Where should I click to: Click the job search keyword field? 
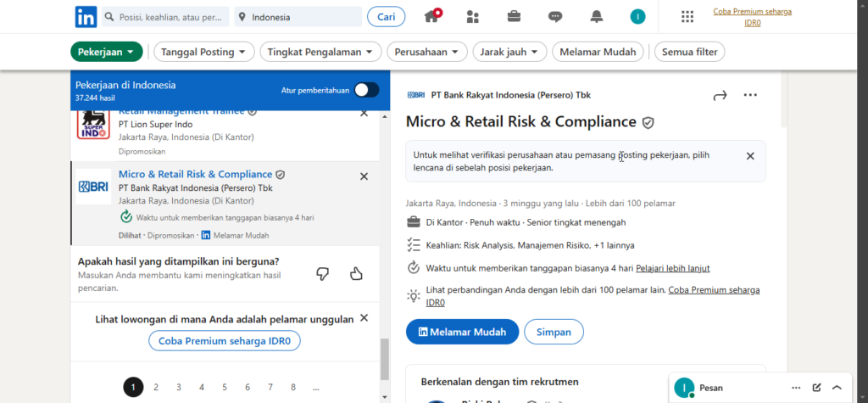[165, 17]
